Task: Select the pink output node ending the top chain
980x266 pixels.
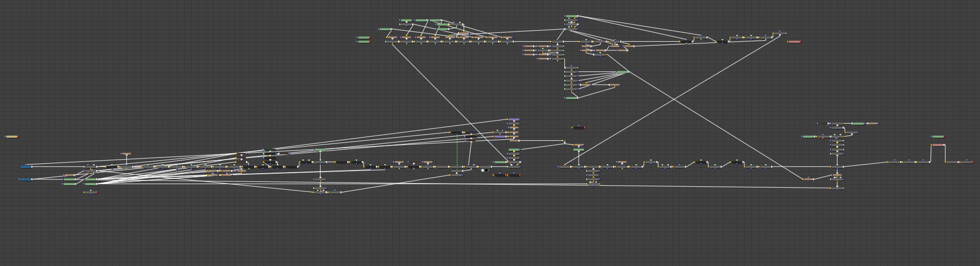Action: point(794,42)
